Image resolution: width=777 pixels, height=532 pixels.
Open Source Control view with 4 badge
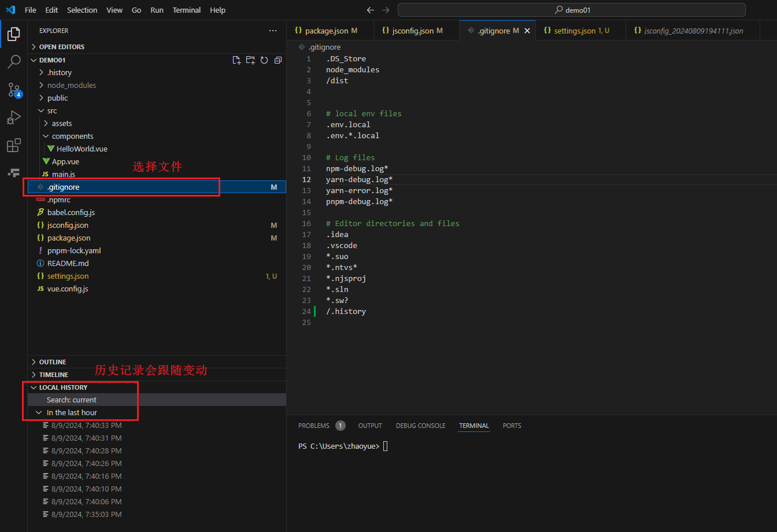pyautogui.click(x=14, y=90)
